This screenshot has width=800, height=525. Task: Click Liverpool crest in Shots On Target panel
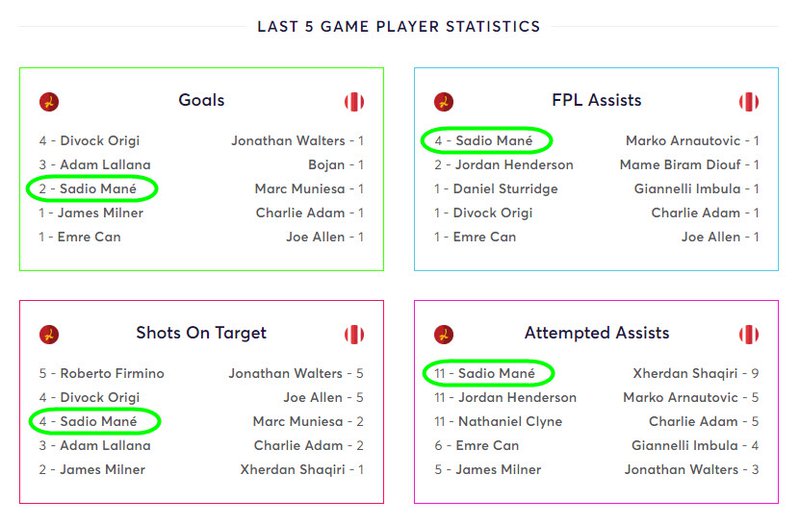(x=49, y=335)
